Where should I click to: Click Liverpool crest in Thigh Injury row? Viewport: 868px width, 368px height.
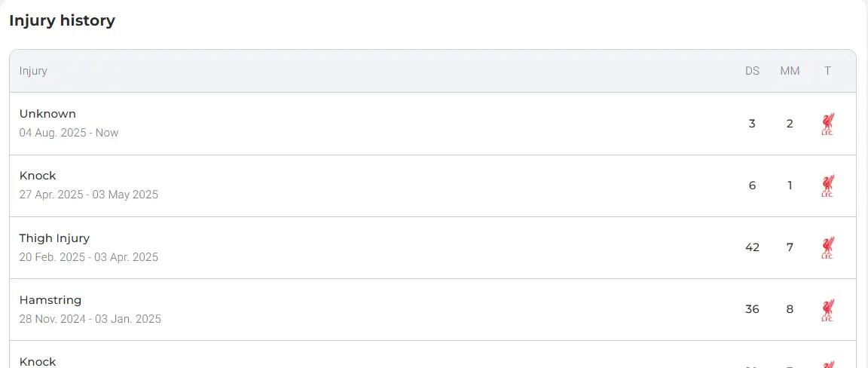(827, 248)
